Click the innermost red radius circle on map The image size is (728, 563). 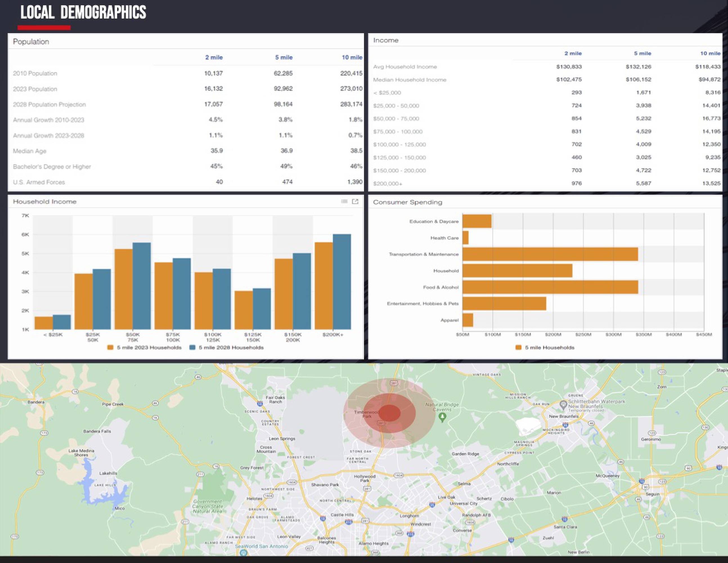click(x=389, y=413)
